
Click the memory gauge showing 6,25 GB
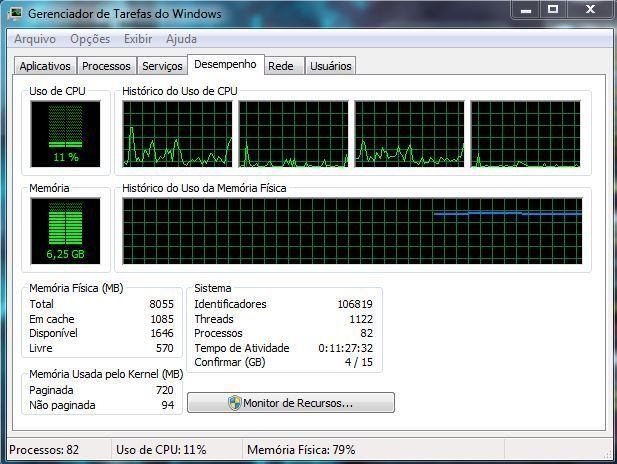point(65,231)
